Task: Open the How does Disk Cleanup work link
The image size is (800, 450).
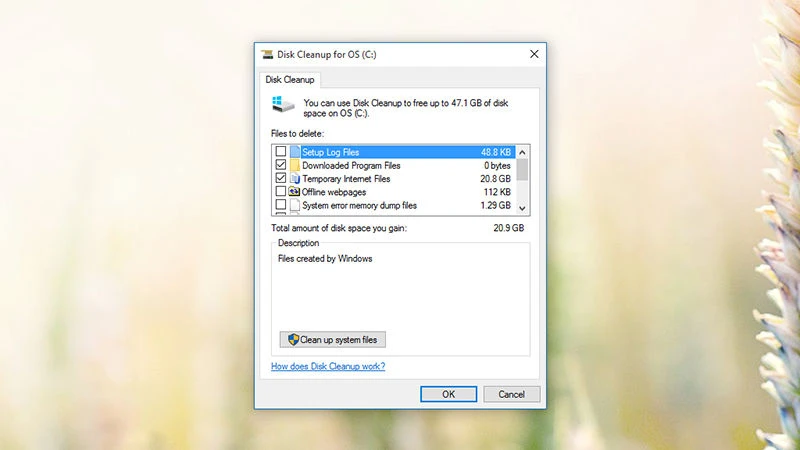Action: [x=328, y=367]
